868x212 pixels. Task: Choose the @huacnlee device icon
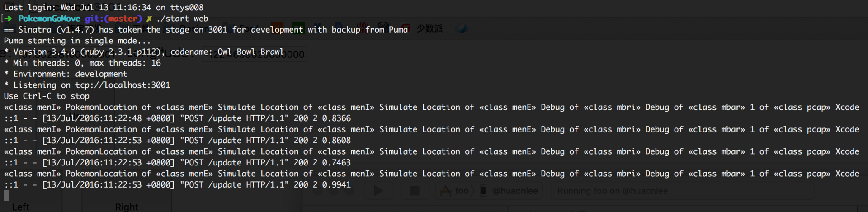[x=483, y=191]
